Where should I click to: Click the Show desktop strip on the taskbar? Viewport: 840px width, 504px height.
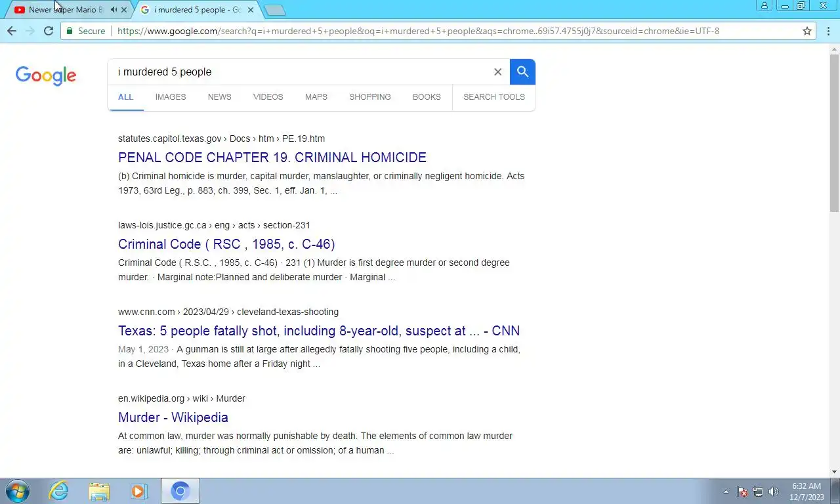pyautogui.click(x=835, y=491)
